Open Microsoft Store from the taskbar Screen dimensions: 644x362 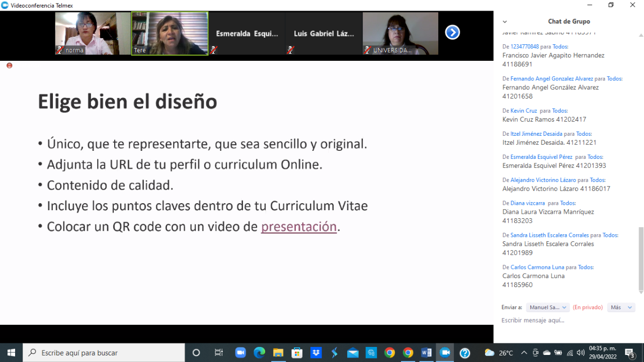[297, 352]
